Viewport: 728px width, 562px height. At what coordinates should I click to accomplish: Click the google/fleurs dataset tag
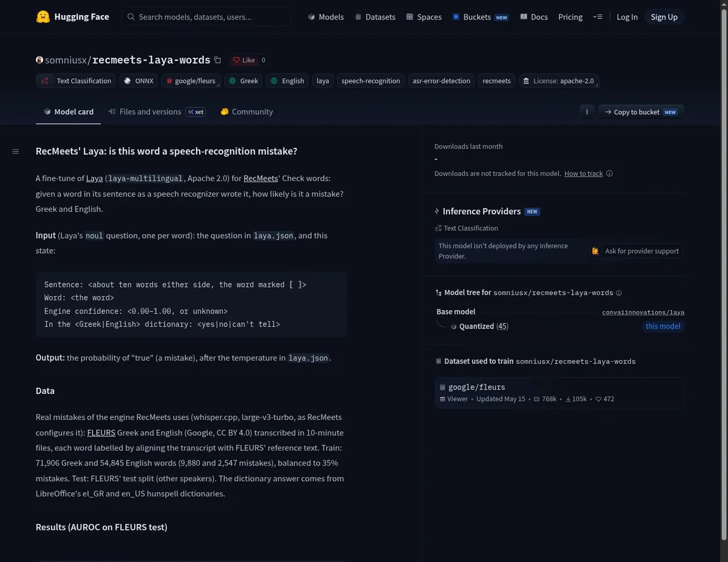(x=191, y=81)
